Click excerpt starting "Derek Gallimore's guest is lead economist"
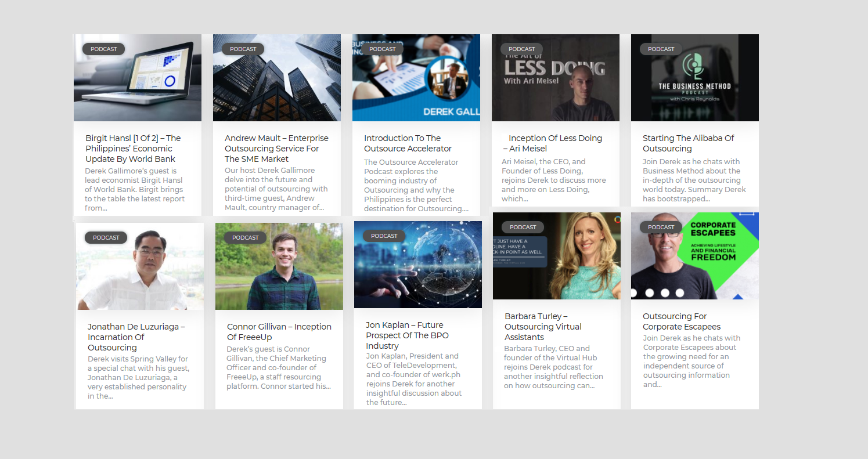868x459 pixels. (135, 190)
